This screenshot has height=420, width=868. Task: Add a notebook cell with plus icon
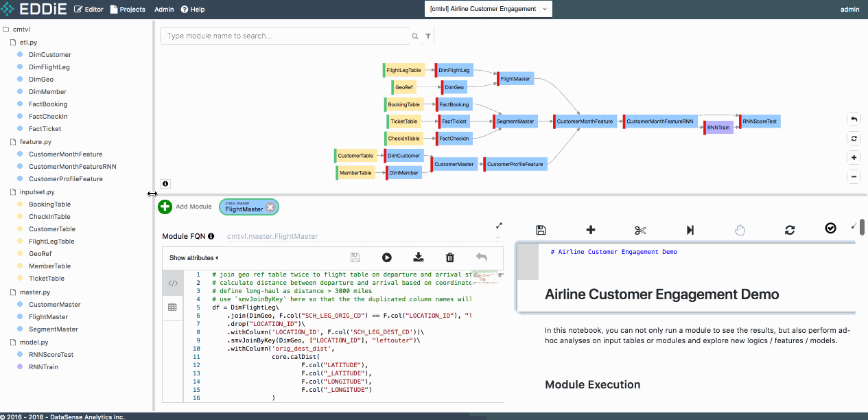[591, 230]
